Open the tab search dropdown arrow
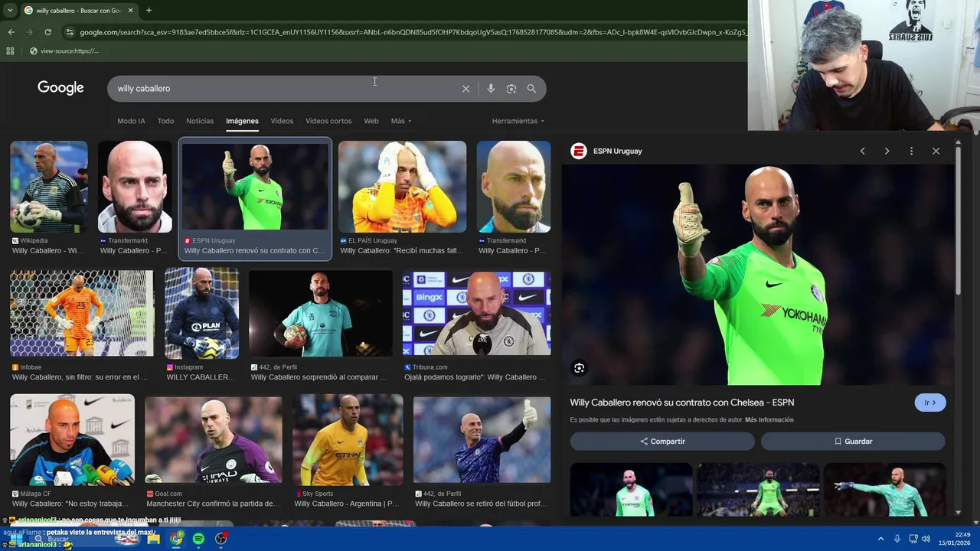 tap(9, 10)
